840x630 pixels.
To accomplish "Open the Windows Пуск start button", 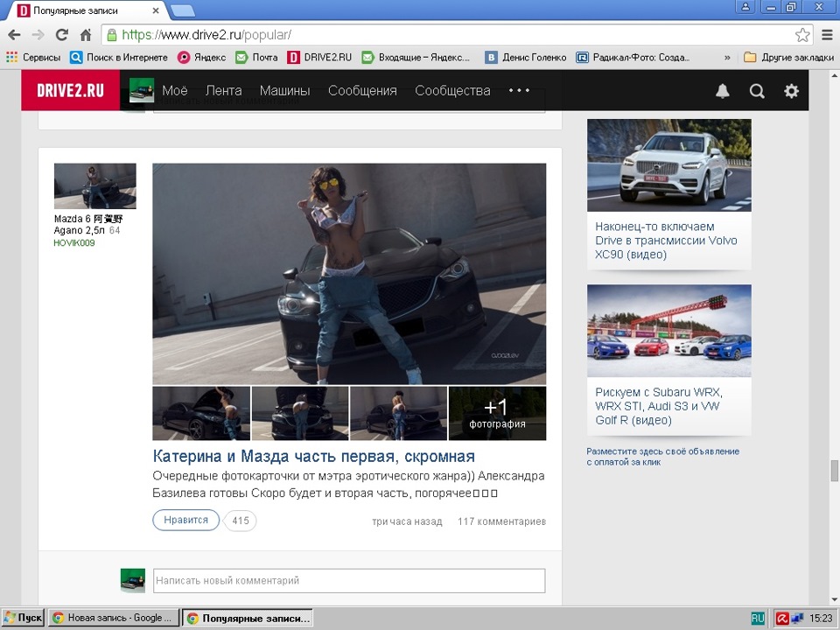I will 23,619.
